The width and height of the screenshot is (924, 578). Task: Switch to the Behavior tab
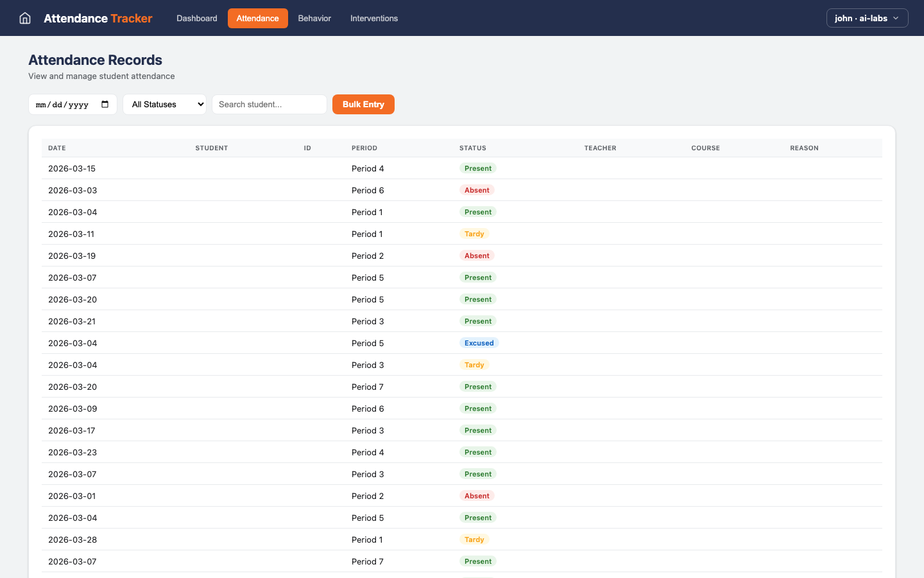point(314,18)
